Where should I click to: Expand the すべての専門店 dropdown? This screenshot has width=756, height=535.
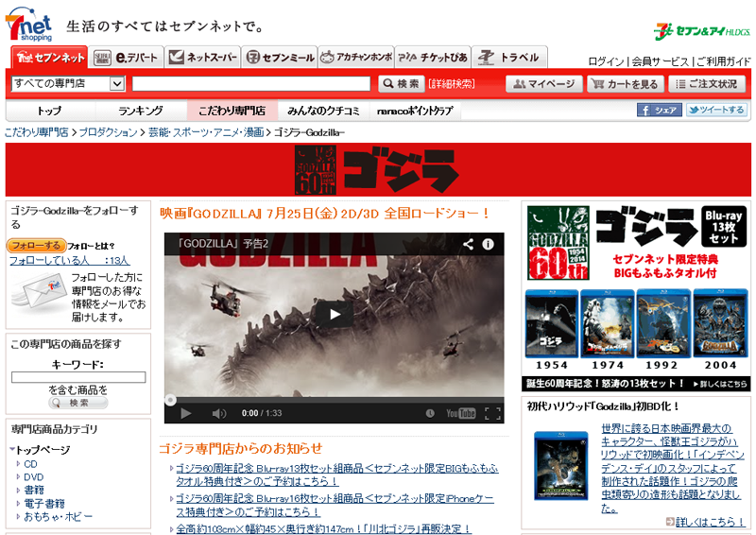68,84
